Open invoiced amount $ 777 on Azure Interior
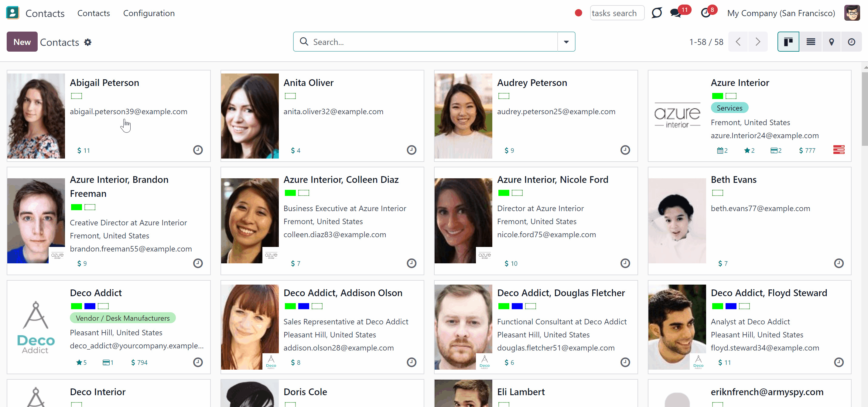 coord(807,151)
